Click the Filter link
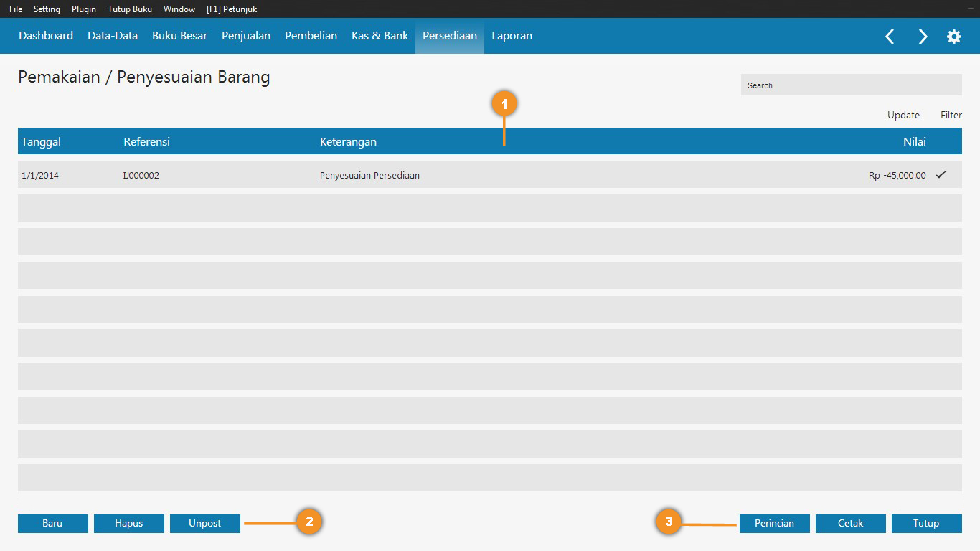The width and height of the screenshot is (980, 551). coord(951,115)
